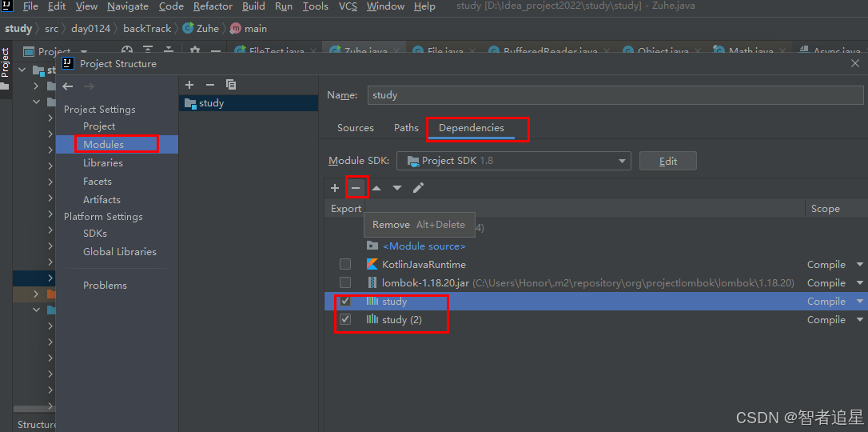This screenshot has width=868, height=432.
Task: Add a dependency with the plus icon
Action: click(334, 188)
